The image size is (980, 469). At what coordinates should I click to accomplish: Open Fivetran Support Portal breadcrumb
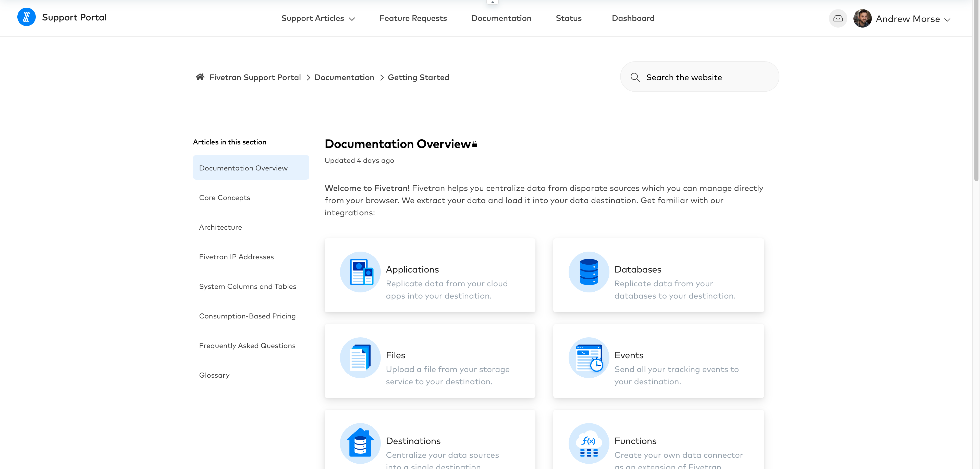click(255, 77)
